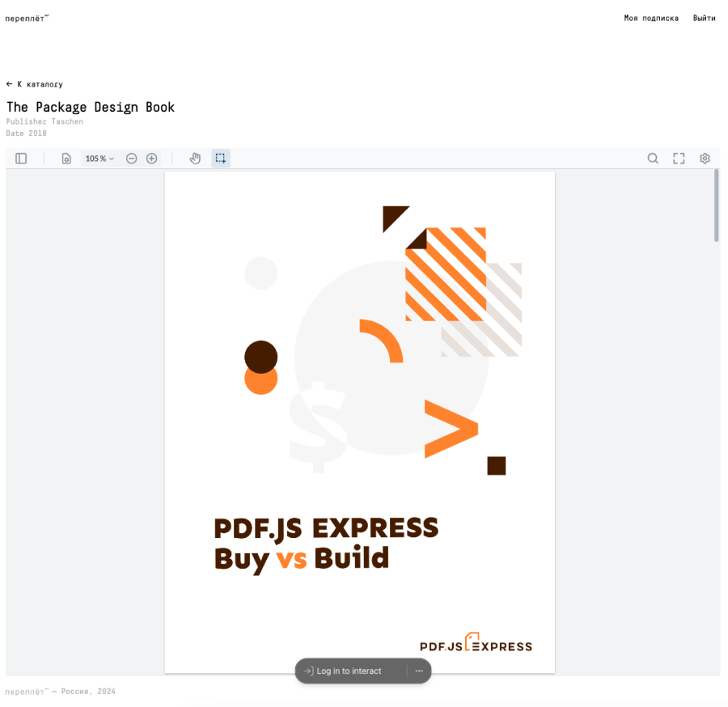Image resolution: width=728 pixels, height=707 pixels.
Task: Open the three-dot more options button
Action: pos(419,671)
